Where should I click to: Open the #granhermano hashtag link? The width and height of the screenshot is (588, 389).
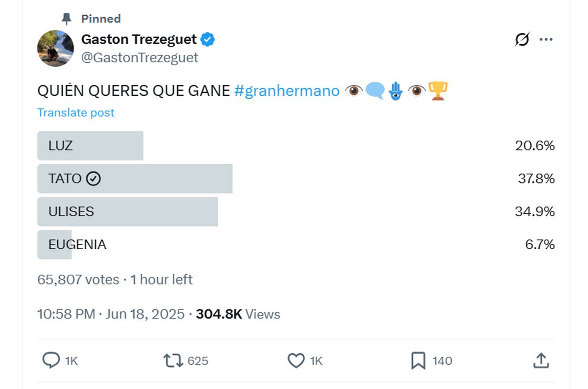click(287, 91)
